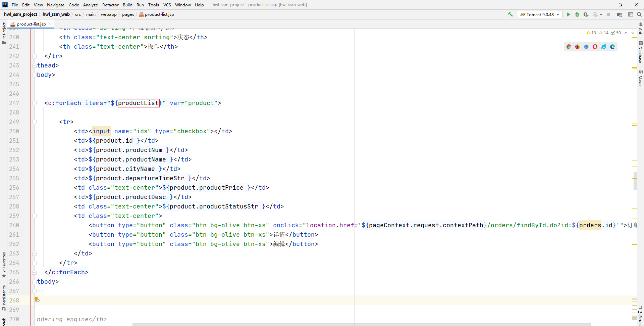Click the highlighted 'input' tag on line 250

(101, 131)
